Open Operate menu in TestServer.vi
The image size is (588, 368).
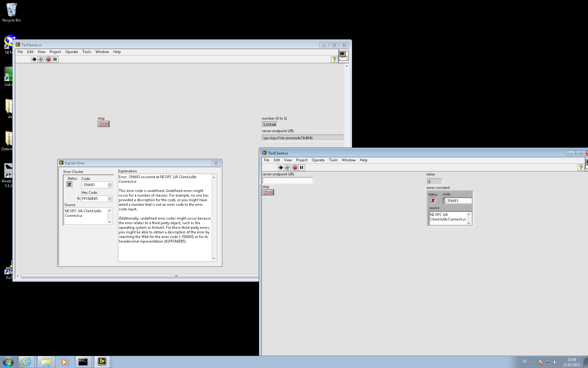[x=71, y=52]
